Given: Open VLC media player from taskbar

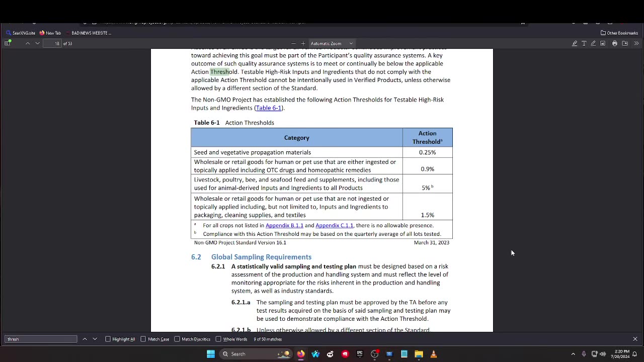Looking at the screenshot, I should pos(433,354).
